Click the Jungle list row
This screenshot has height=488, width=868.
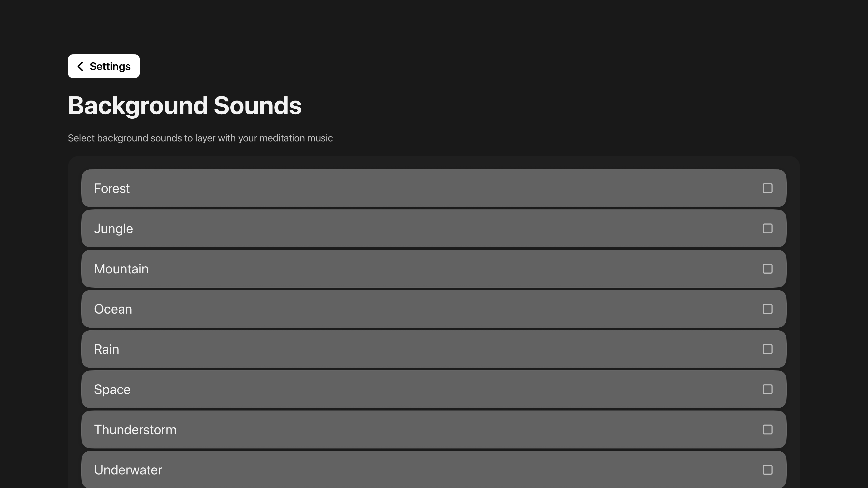(x=404, y=229)
